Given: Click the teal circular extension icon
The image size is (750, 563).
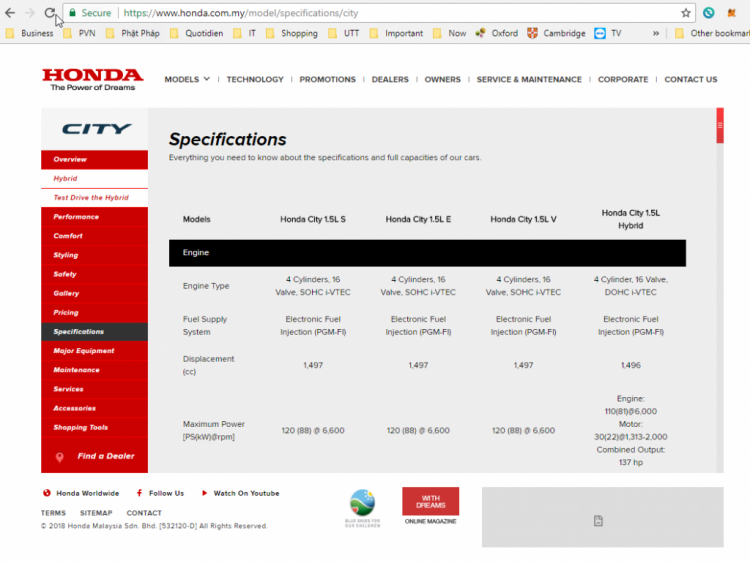Looking at the screenshot, I should (x=708, y=13).
